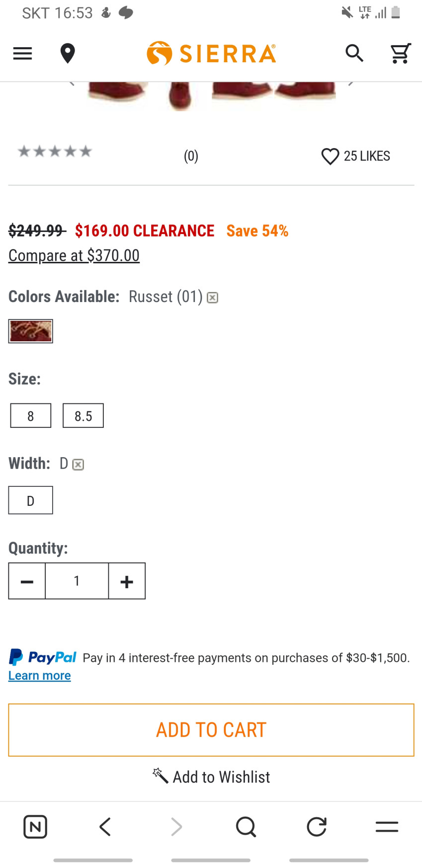Open PayPal Learn more link
Viewport: 422px width, 868px height.
[x=40, y=676]
